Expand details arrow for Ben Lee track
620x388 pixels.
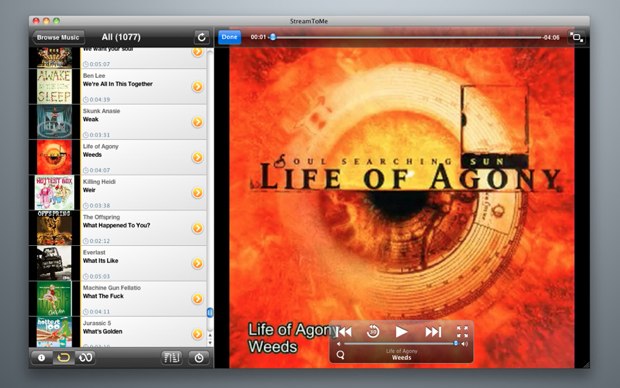tap(197, 87)
